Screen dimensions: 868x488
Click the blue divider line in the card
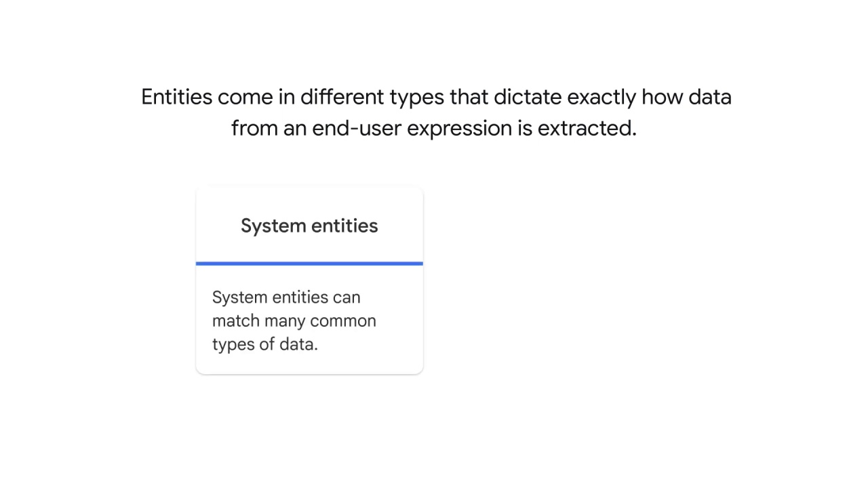309,263
